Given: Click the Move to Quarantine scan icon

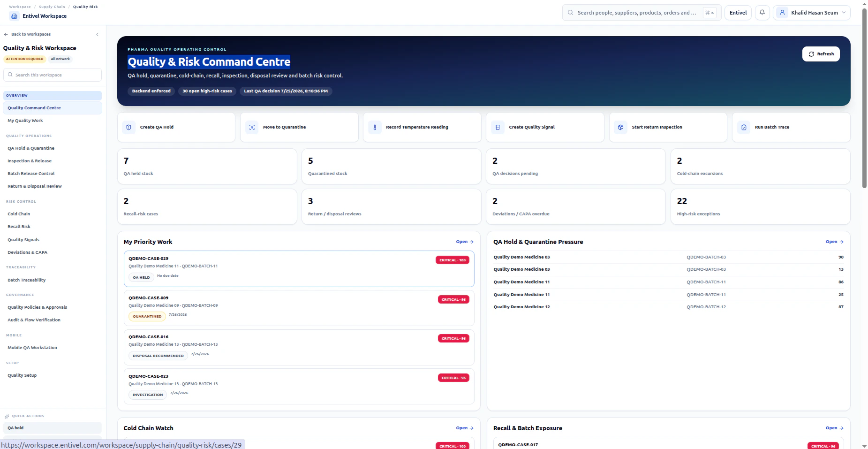Looking at the screenshot, I should pos(252,127).
